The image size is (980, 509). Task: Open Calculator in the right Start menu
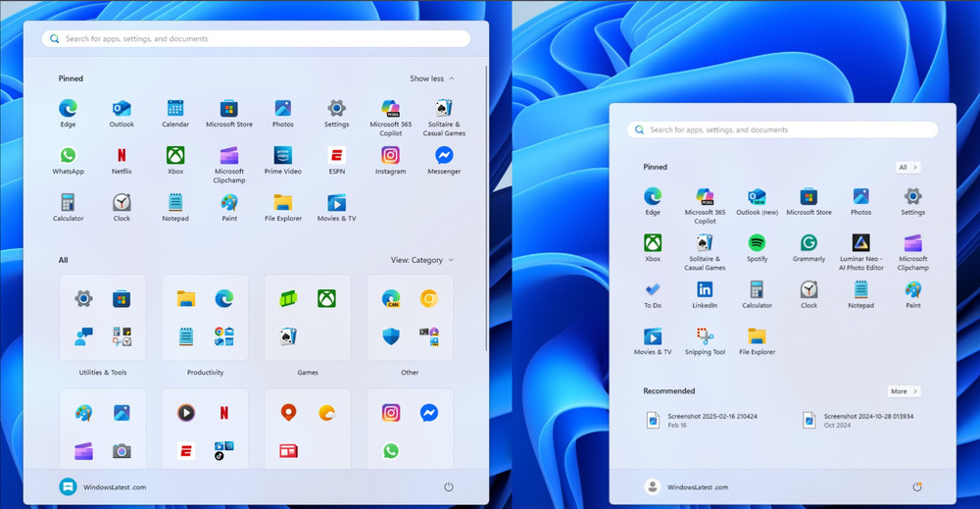[x=757, y=294]
